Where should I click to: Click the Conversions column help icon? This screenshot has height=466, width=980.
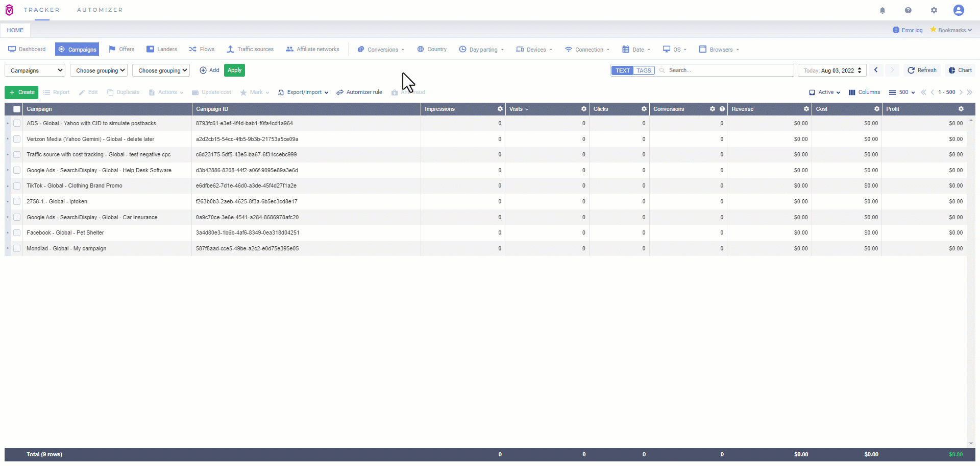[722, 109]
